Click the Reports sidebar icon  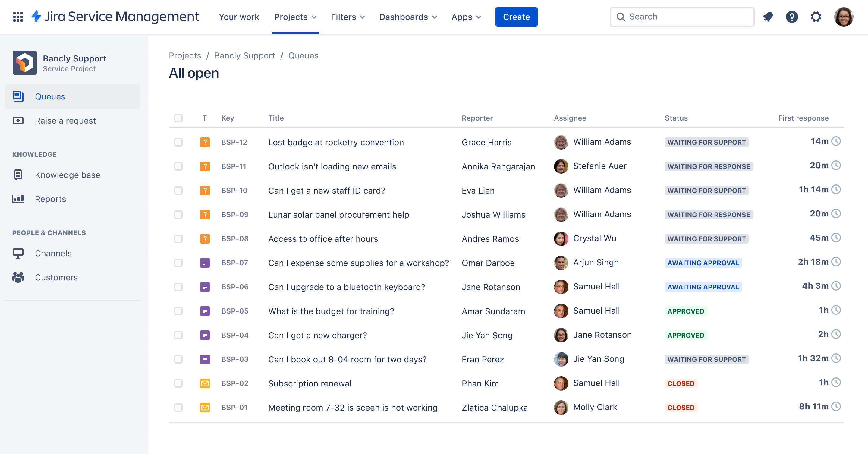point(18,199)
